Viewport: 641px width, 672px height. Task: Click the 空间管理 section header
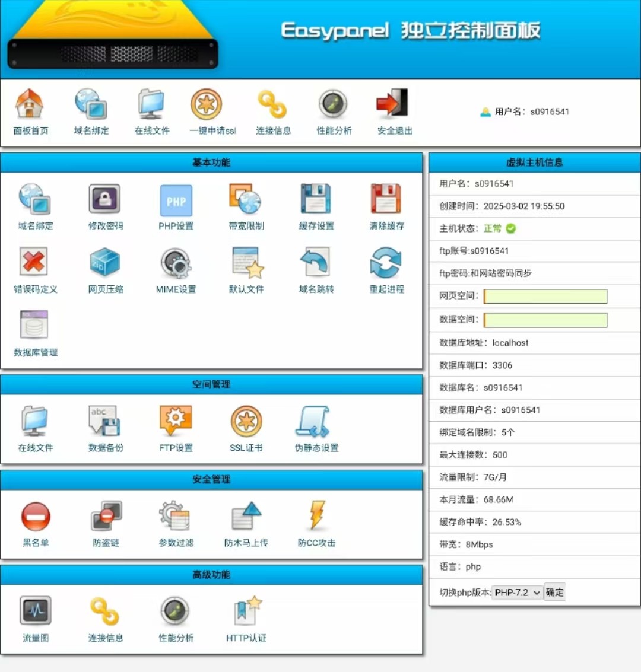(x=211, y=384)
